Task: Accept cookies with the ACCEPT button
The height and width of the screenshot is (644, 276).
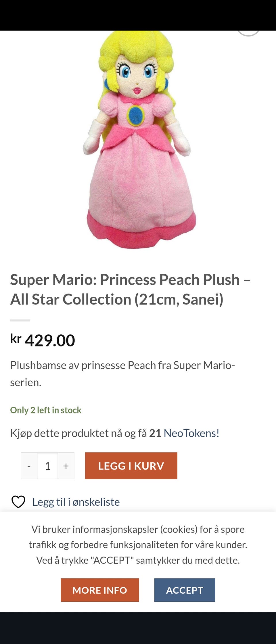Action: 185,590
